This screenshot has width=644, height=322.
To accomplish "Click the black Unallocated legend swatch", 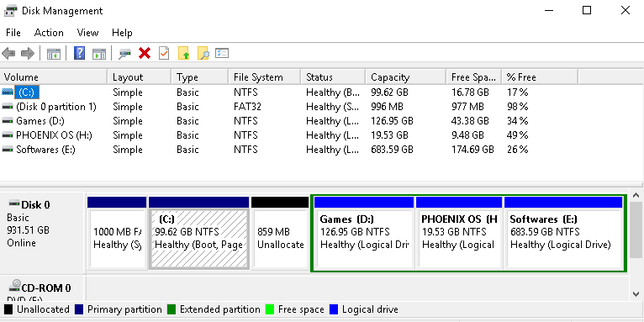I will point(8,309).
